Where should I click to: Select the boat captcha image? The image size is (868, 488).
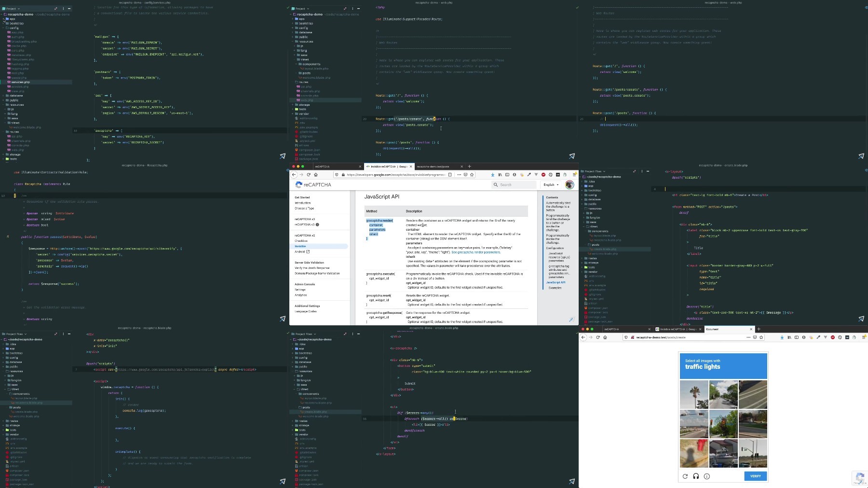click(x=723, y=453)
